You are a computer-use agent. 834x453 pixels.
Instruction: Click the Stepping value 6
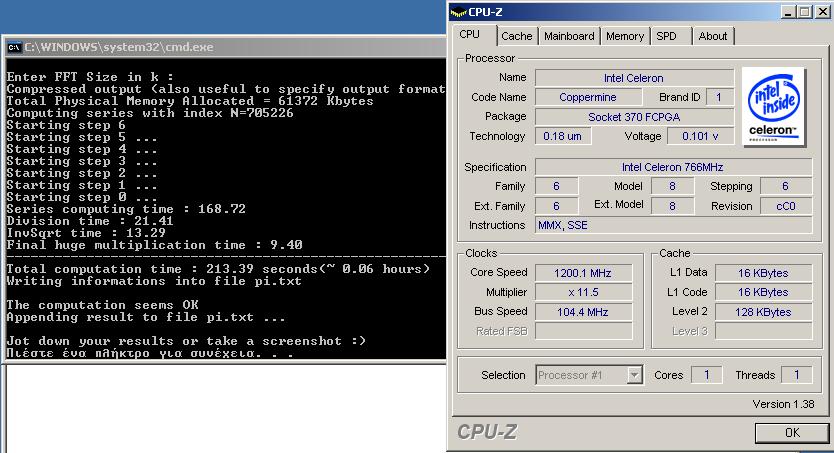[786, 187]
